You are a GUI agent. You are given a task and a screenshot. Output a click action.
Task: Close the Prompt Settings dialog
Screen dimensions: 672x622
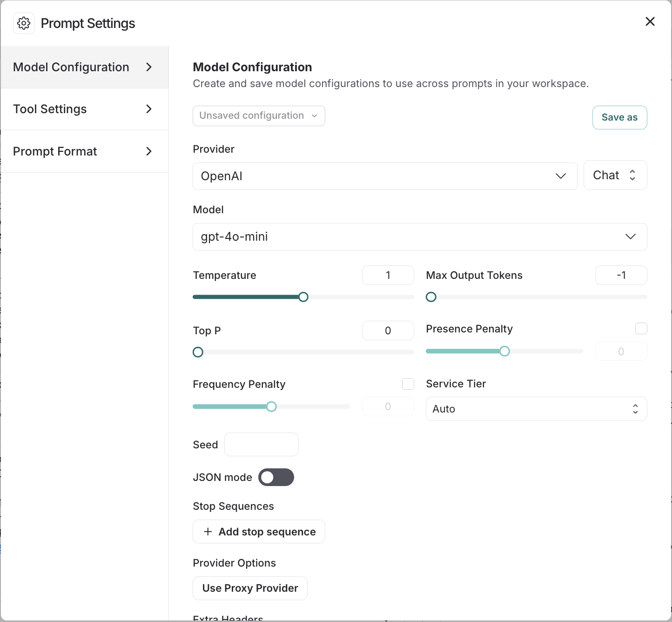point(650,21)
